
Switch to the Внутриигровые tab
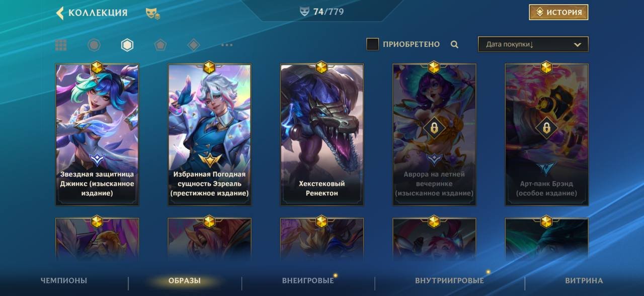coord(449,280)
